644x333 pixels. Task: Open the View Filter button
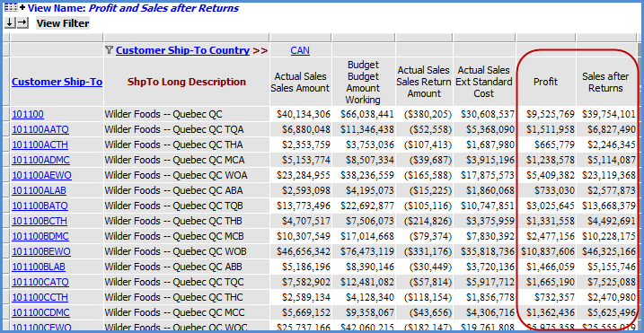click(63, 23)
